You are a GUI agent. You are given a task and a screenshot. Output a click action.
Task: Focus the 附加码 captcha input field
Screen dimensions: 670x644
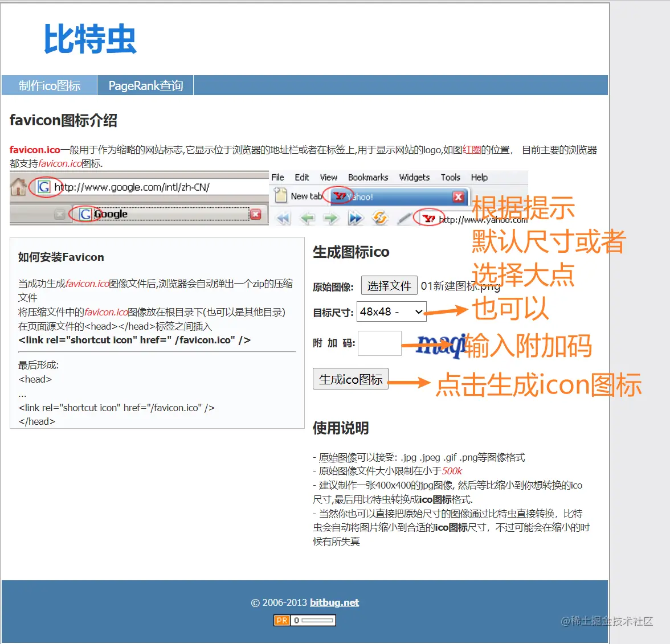tap(379, 343)
